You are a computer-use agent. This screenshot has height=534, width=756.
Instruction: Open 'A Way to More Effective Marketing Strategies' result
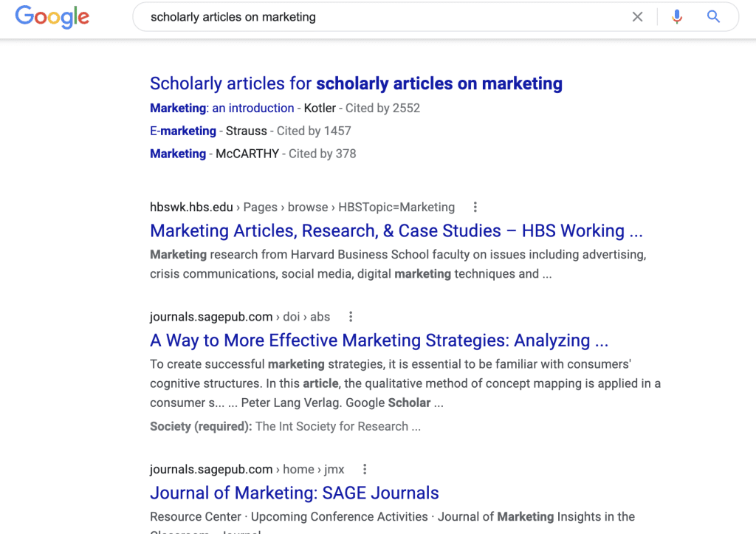point(379,340)
